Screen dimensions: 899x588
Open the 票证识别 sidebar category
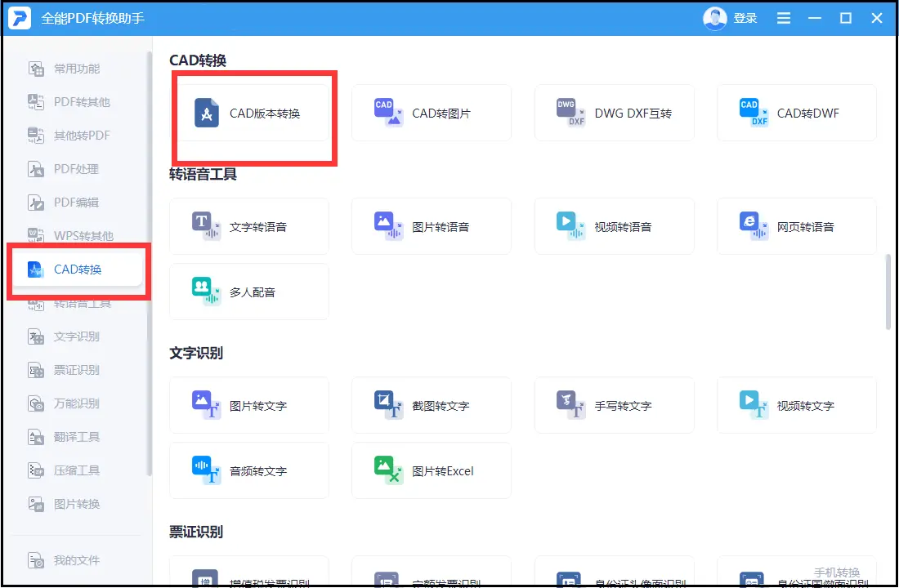tap(75, 369)
